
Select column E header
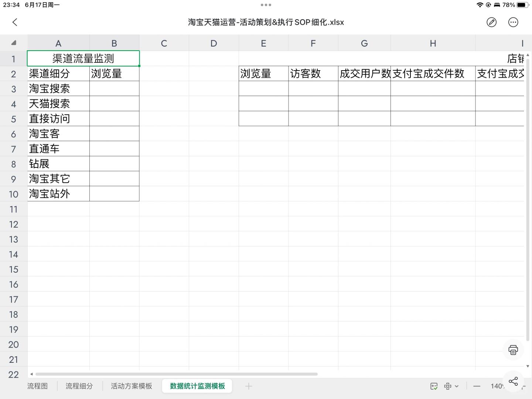(263, 43)
